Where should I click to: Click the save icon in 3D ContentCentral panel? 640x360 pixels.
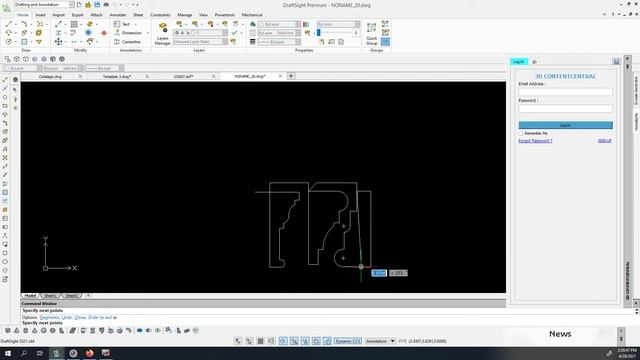click(x=616, y=62)
